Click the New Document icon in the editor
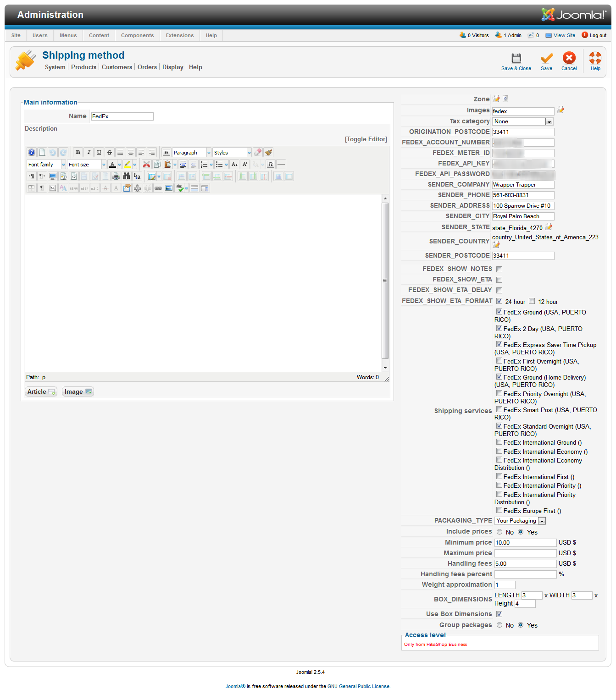The width and height of the screenshot is (616, 700). click(42, 152)
